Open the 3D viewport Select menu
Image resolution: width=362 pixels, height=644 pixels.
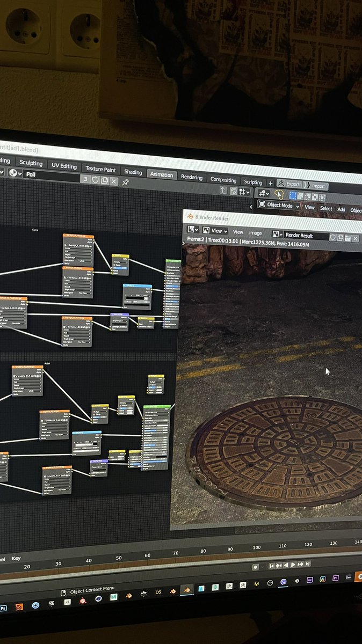(x=326, y=208)
